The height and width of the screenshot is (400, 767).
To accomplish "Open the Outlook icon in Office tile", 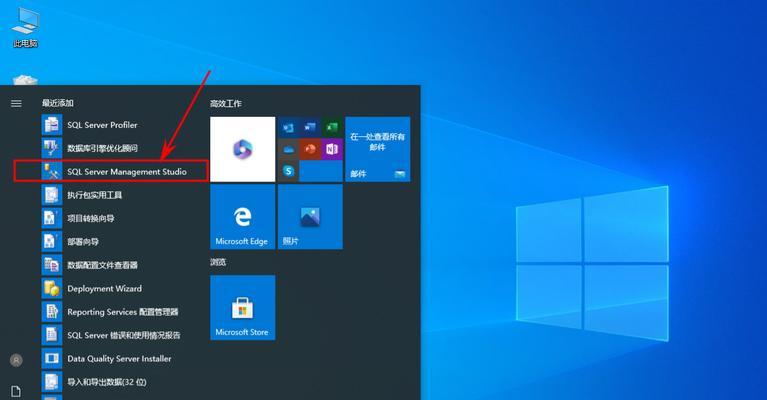I will coord(289,128).
